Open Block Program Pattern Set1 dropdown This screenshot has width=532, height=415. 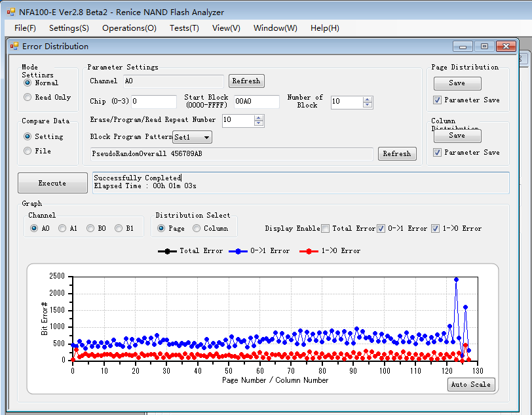(x=192, y=137)
